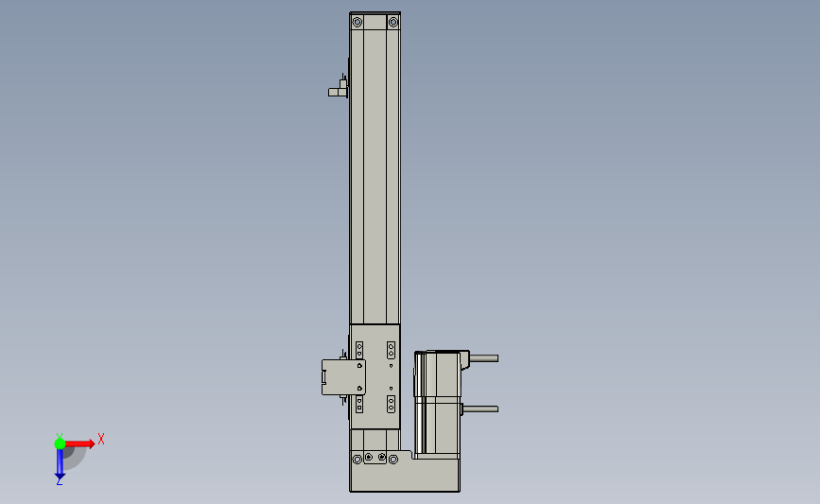Select the L-shaped base bracket at the bottom
The width and height of the screenshot is (820, 504).
point(405,471)
